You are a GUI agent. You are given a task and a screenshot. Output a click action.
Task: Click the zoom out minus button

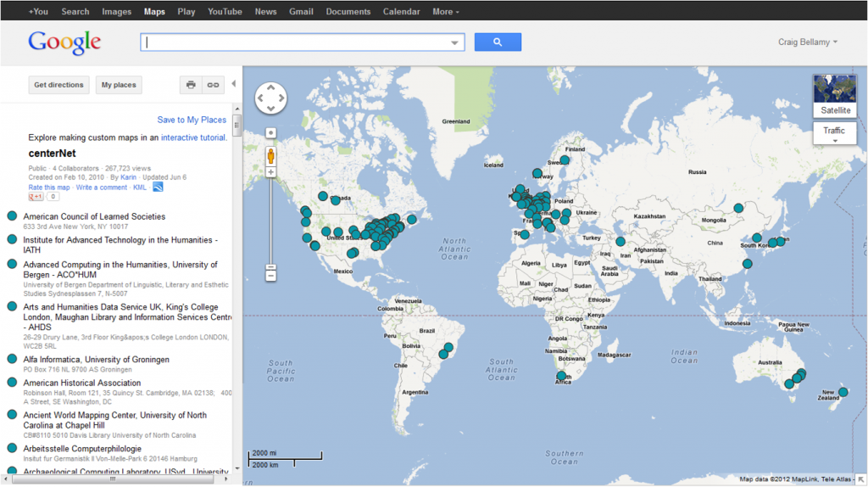tap(270, 276)
